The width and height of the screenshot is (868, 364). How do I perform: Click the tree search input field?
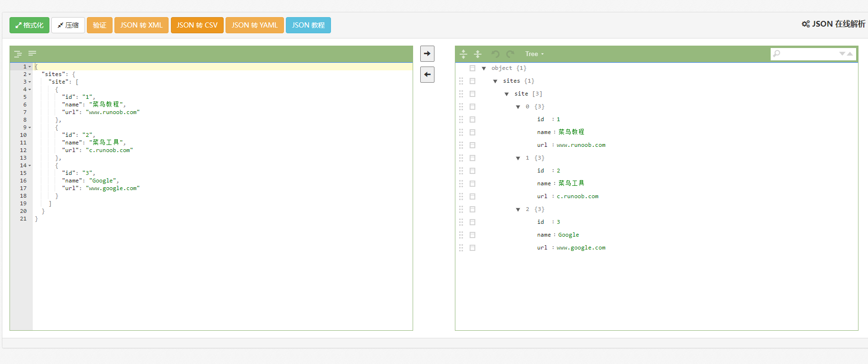(x=809, y=54)
